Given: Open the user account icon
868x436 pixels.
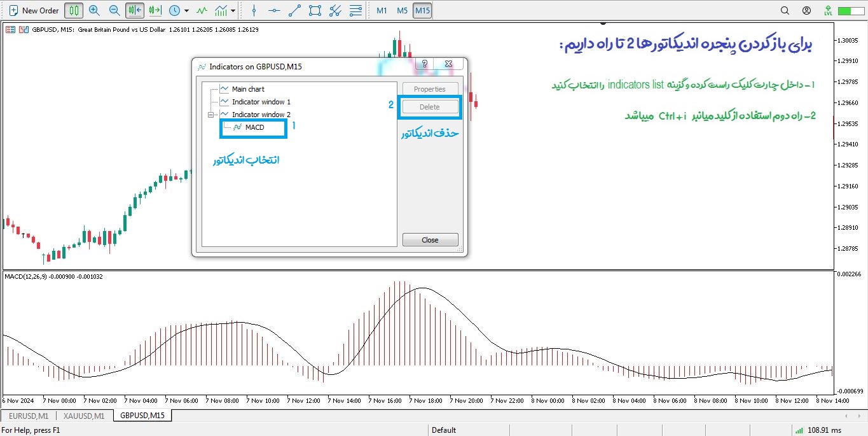Looking at the screenshot, I should [807, 10].
